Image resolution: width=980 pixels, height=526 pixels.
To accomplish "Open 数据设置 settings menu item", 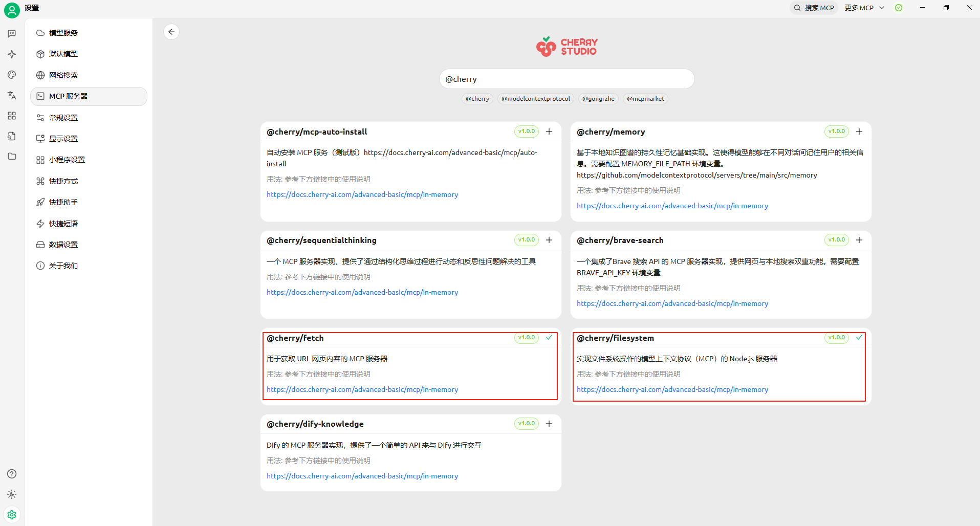I will pos(63,245).
